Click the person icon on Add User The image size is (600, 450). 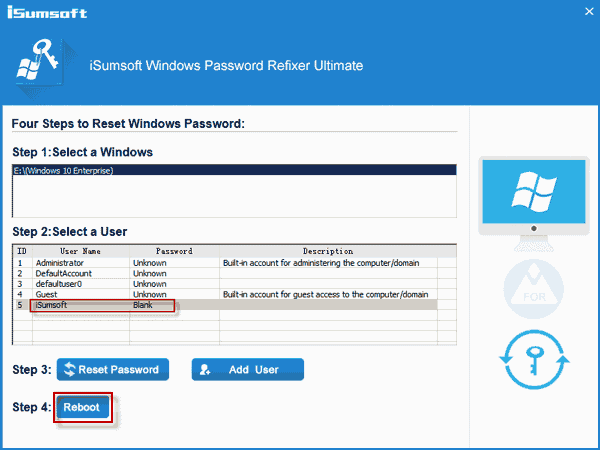[x=205, y=370]
